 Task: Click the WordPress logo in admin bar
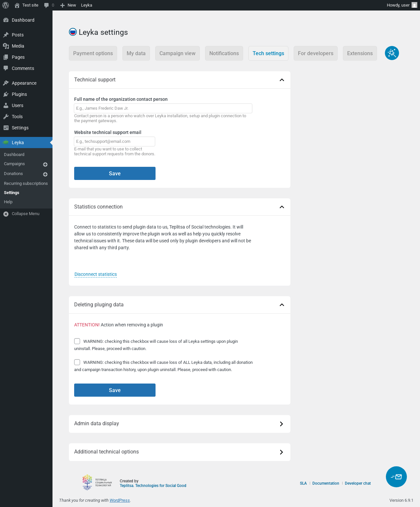point(6,5)
